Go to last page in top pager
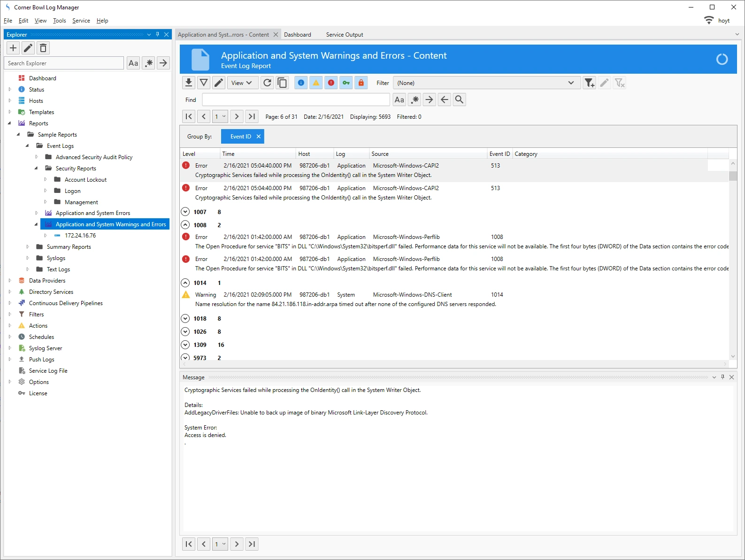745x560 pixels. pos(252,116)
